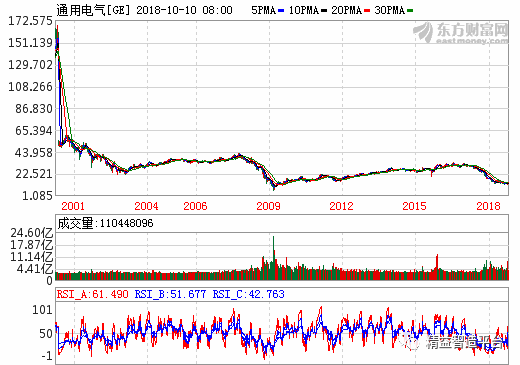Viewport: 520px width, 365px height.
Task: Click the black 10PMA legend color marker
Action: 324,11
